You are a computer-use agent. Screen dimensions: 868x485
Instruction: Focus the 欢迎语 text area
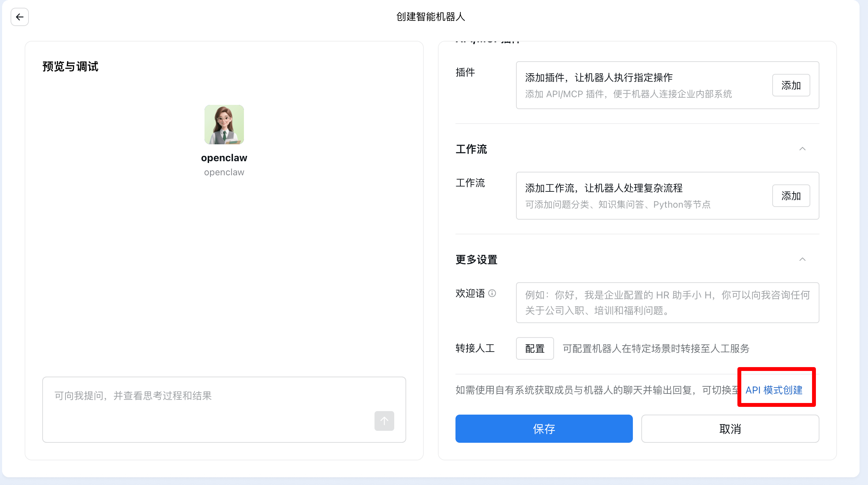pyautogui.click(x=667, y=303)
